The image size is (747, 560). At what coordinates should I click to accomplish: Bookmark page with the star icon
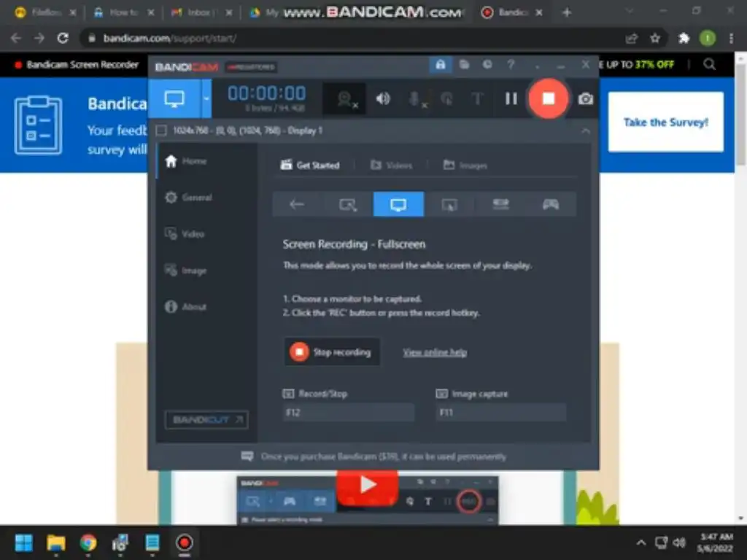coord(655,38)
